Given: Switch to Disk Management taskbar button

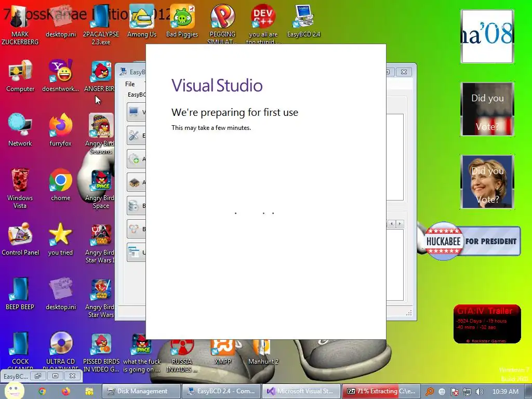Looking at the screenshot, I should (x=141, y=391).
